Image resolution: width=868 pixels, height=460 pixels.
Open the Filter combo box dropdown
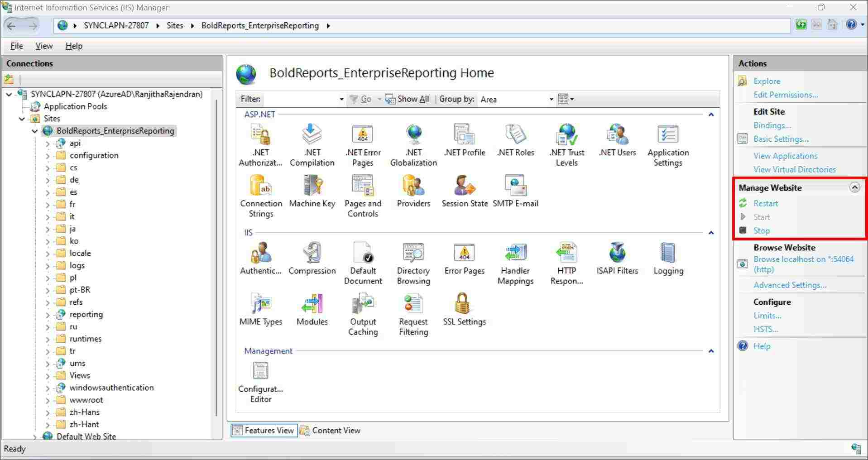click(341, 99)
